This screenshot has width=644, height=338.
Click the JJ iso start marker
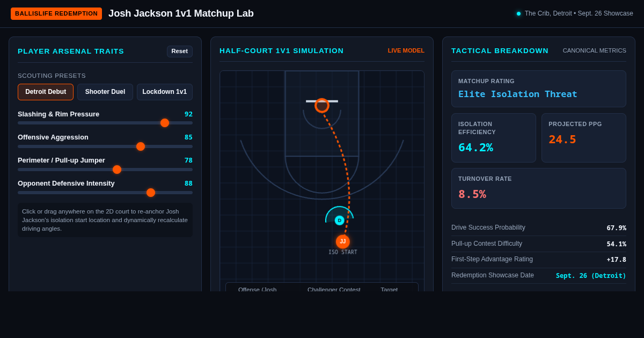pyautogui.click(x=343, y=241)
